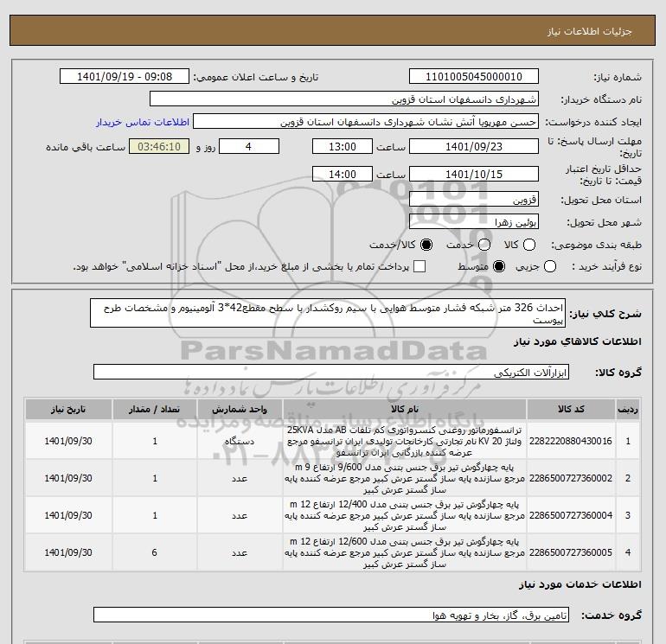Viewport: 666px width, 644px height.
Task: Open the buyer contact information link
Action: (143, 122)
